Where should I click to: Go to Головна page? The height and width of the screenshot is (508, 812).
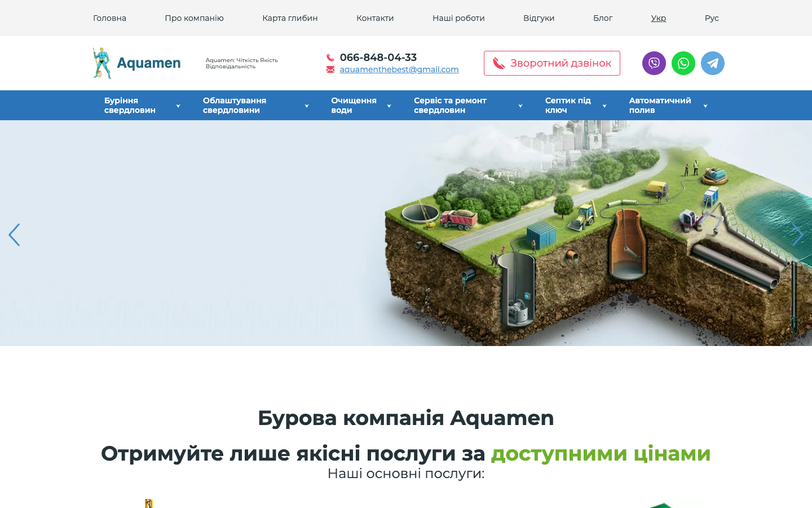pyautogui.click(x=109, y=18)
